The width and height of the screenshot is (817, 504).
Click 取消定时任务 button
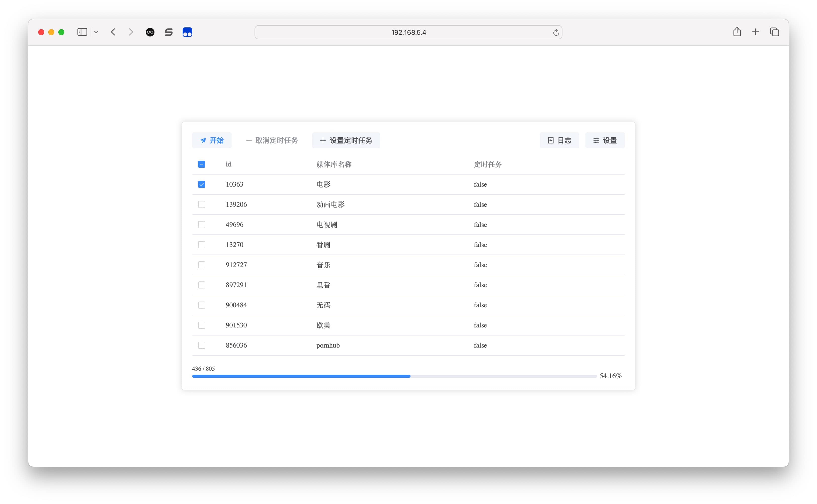click(272, 140)
